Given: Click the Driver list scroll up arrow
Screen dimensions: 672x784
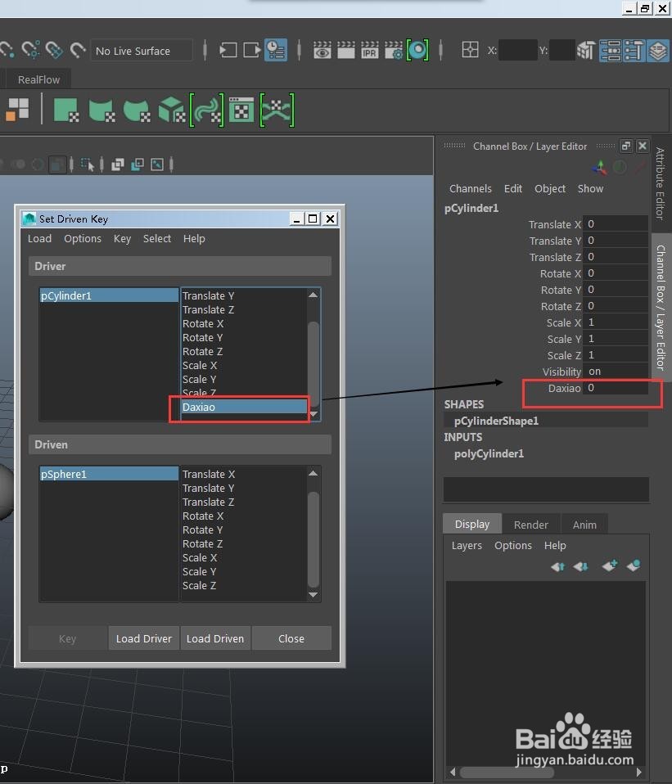Looking at the screenshot, I should click(x=313, y=295).
